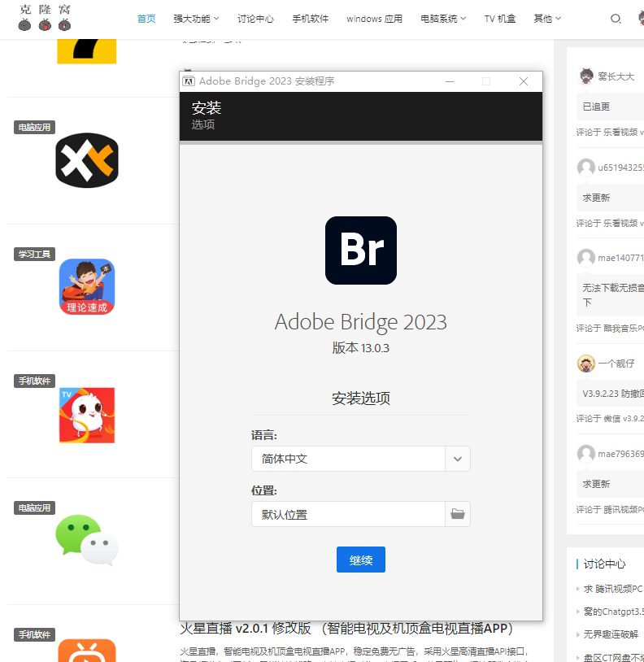The width and height of the screenshot is (644, 662).
Task: Open the 窝的Chatgpt3.5 discussion item
Action: tap(614, 612)
